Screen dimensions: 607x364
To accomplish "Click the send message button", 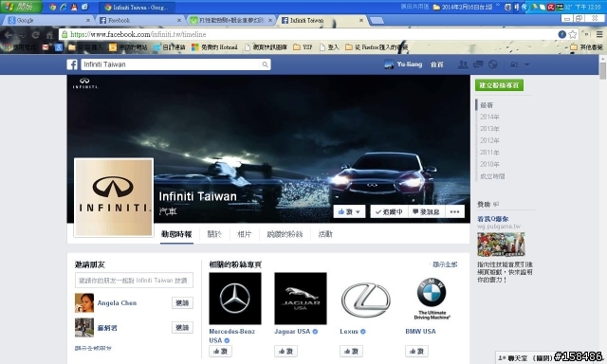I will (426, 211).
